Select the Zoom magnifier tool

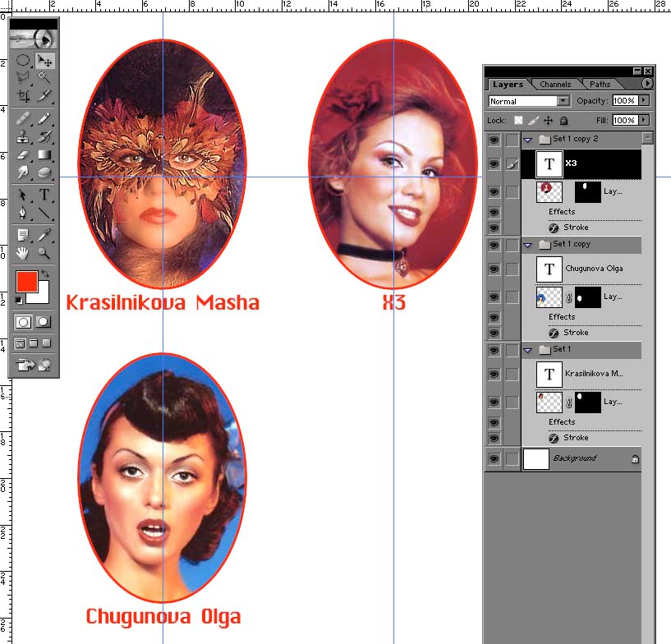(x=44, y=253)
